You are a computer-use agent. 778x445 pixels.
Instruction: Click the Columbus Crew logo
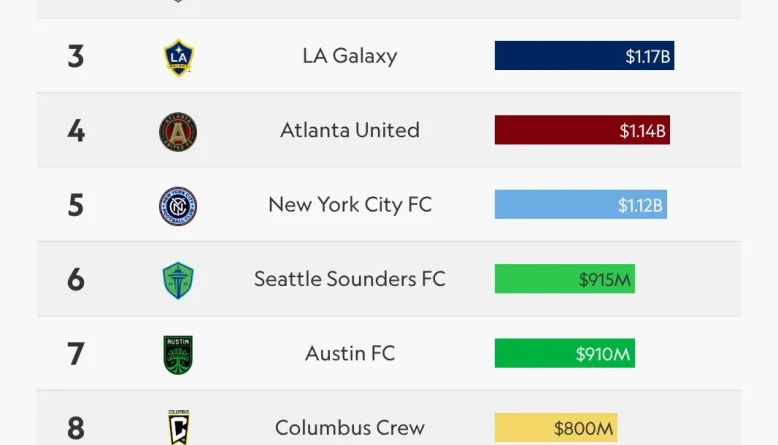point(178,427)
